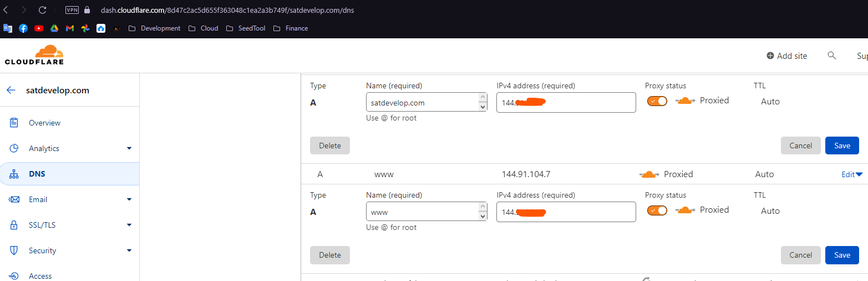Open search with the magnifier icon
The width and height of the screenshot is (868, 281).
point(831,56)
